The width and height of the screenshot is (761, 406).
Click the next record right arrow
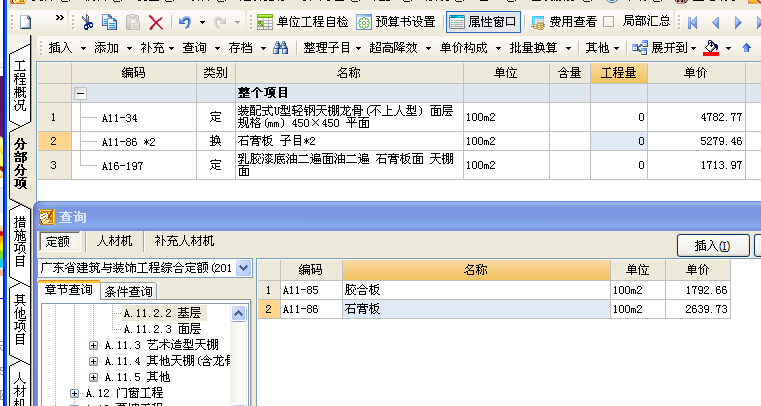pyautogui.click(x=738, y=22)
